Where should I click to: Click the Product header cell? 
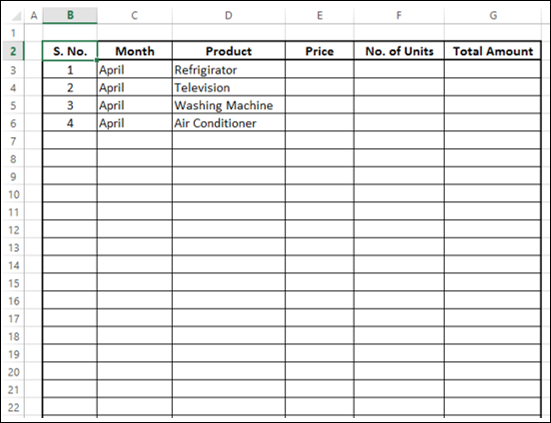(229, 51)
